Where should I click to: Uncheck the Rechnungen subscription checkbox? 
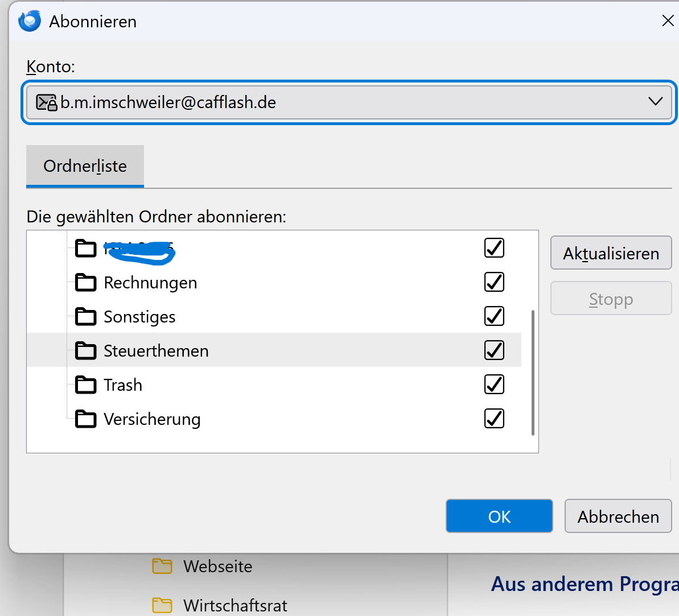click(494, 282)
